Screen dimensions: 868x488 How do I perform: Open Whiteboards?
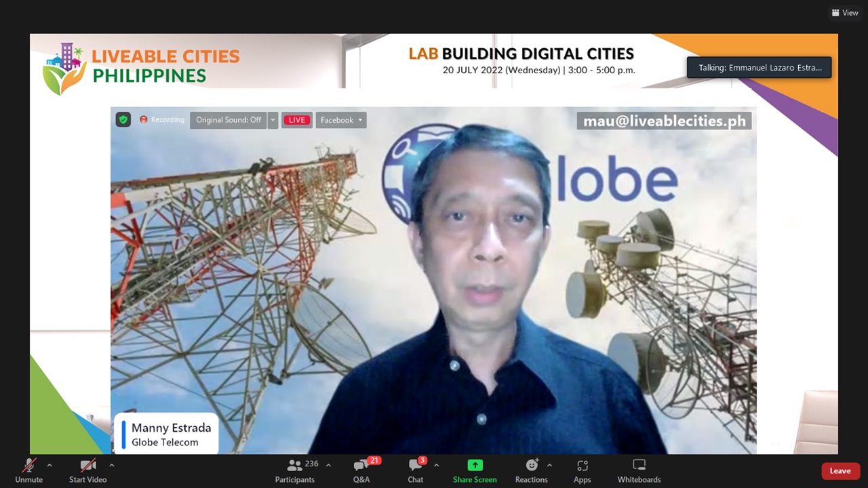[639, 470]
